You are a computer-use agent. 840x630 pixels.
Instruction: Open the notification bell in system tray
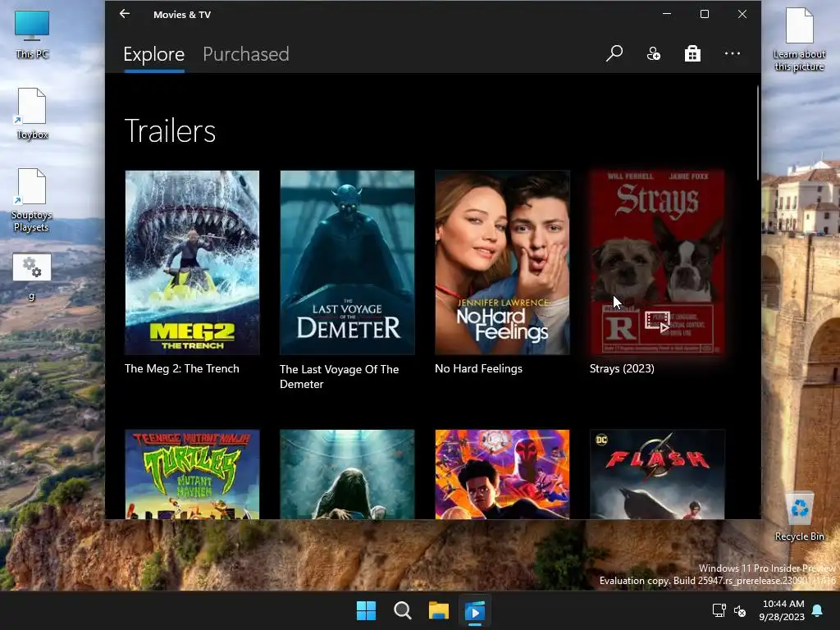[x=818, y=610]
